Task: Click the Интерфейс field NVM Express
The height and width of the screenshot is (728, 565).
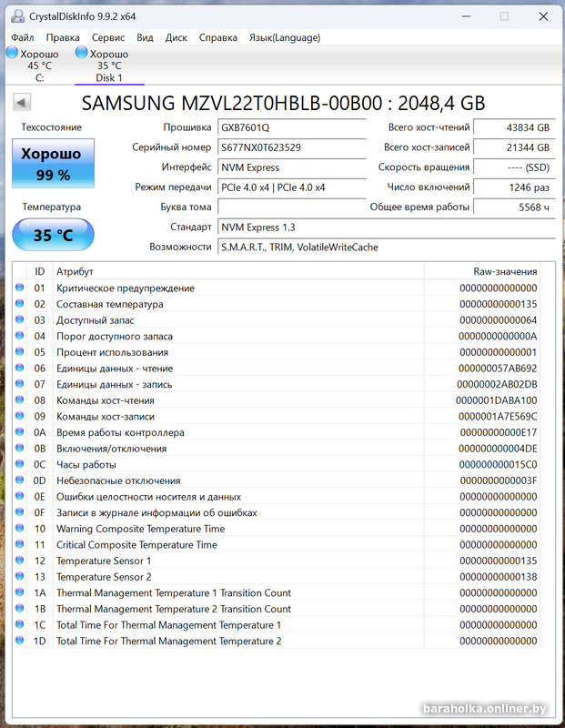Action: (x=291, y=167)
